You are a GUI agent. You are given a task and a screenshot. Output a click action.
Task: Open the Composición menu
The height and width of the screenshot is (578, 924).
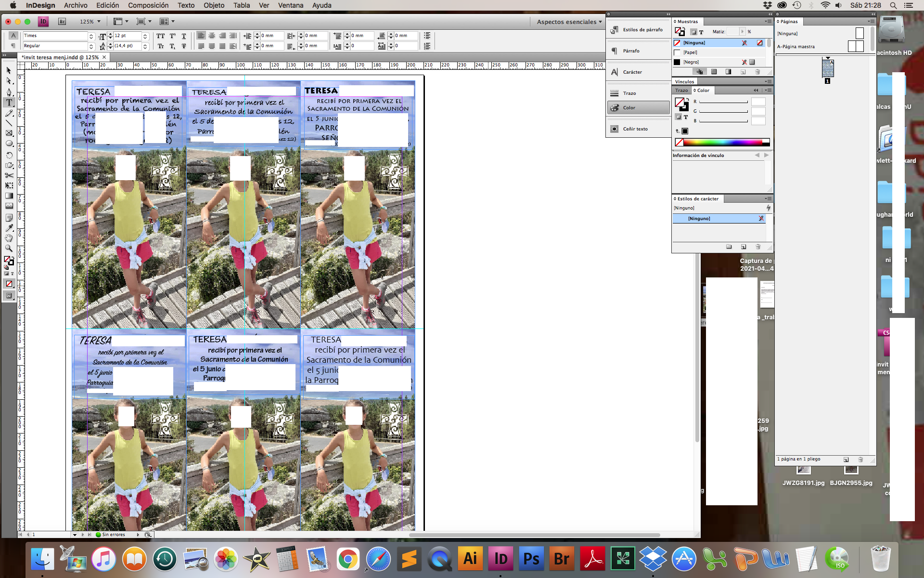pos(148,5)
